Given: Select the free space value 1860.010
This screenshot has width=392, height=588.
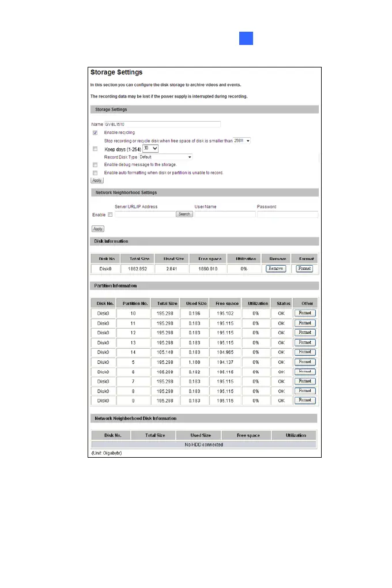Looking at the screenshot, I should click(208, 269).
